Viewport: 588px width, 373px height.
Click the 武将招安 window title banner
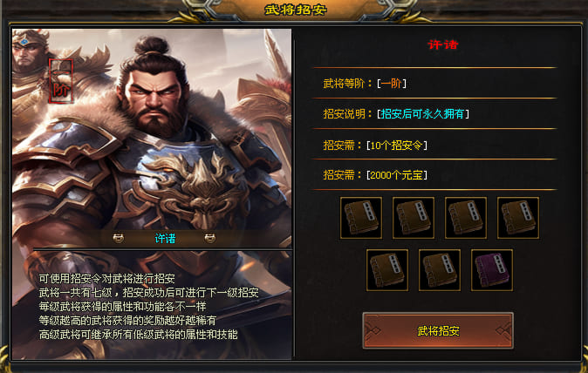tap(295, 10)
